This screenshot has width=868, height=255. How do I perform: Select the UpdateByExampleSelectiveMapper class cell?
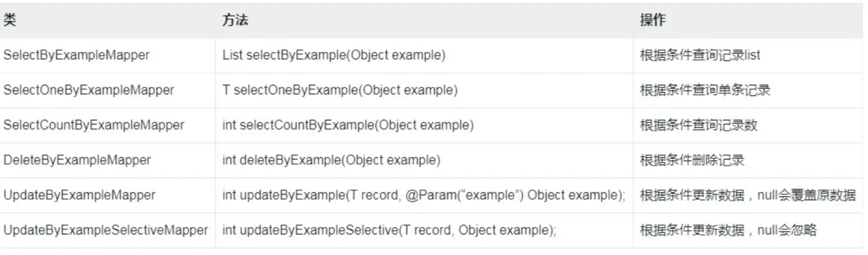(x=105, y=231)
